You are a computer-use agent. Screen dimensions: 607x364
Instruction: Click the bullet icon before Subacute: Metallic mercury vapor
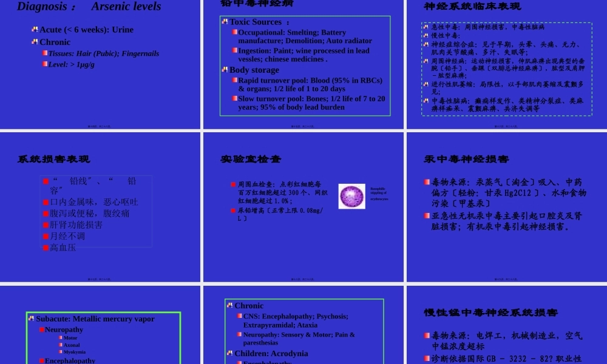coord(32,318)
